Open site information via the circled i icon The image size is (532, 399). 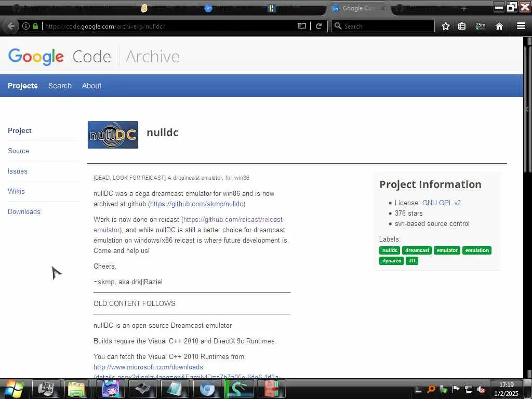pos(26,26)
